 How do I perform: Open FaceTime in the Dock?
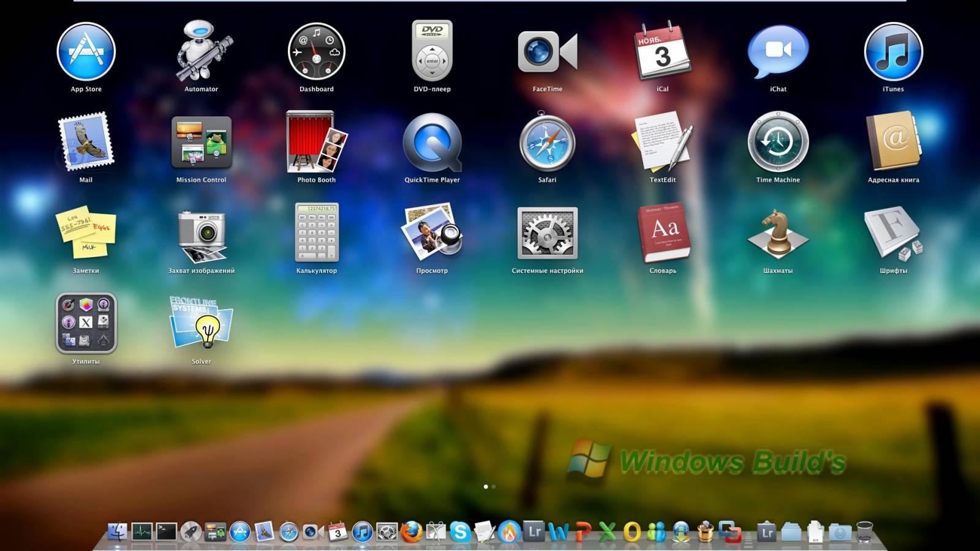(x=313, y=532)
